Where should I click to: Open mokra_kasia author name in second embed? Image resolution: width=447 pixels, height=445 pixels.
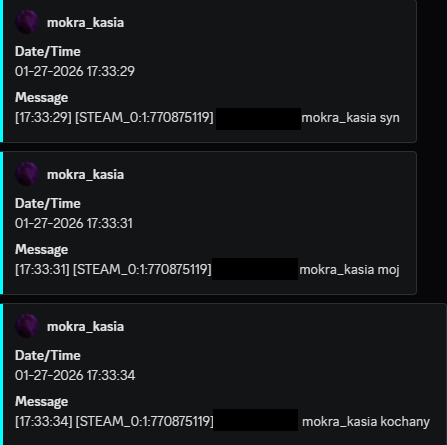[x=85, y=175]
